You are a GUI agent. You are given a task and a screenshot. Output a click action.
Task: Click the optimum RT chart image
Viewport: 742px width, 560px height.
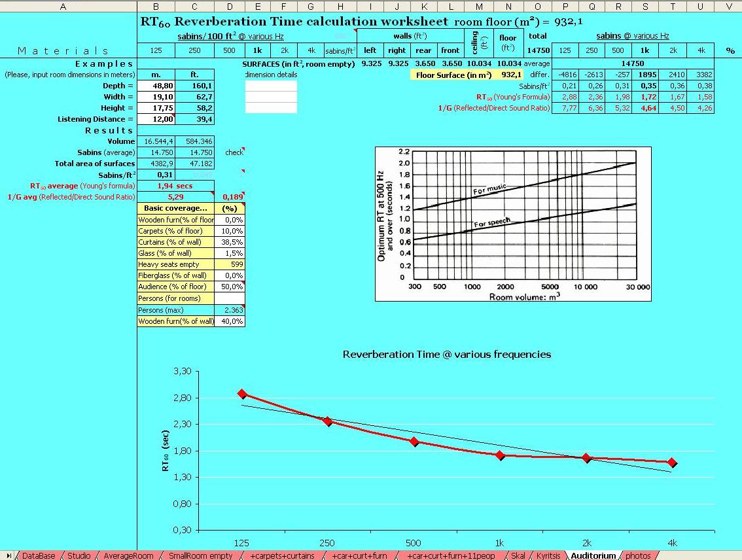click(x=513, y=224)
